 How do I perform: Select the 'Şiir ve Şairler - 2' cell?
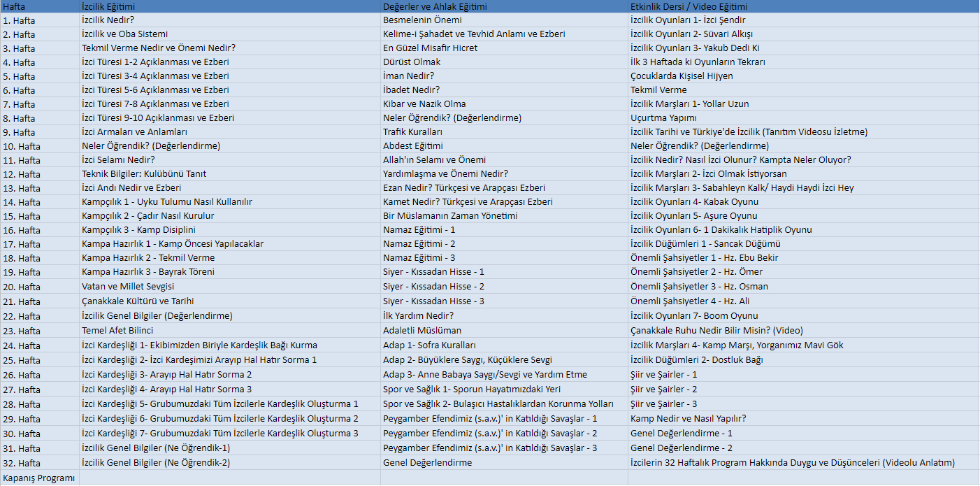803,389
